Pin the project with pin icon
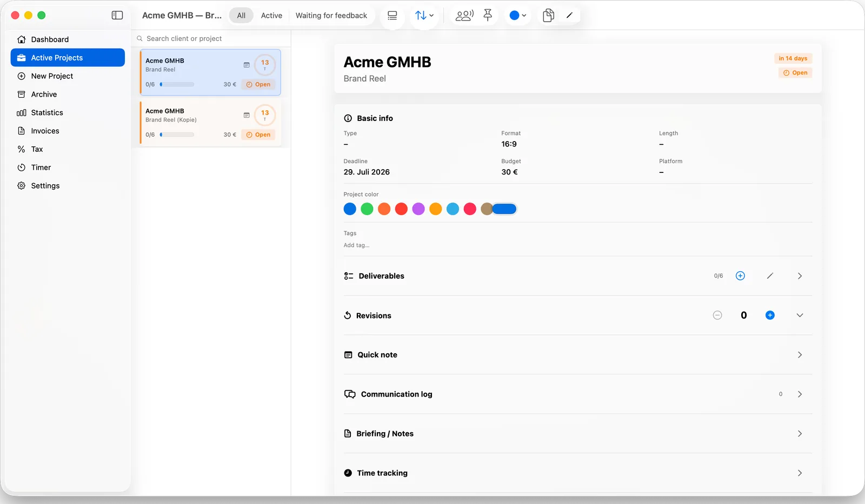The height and width of the screenshot is (504, 865). pos(488,15)
